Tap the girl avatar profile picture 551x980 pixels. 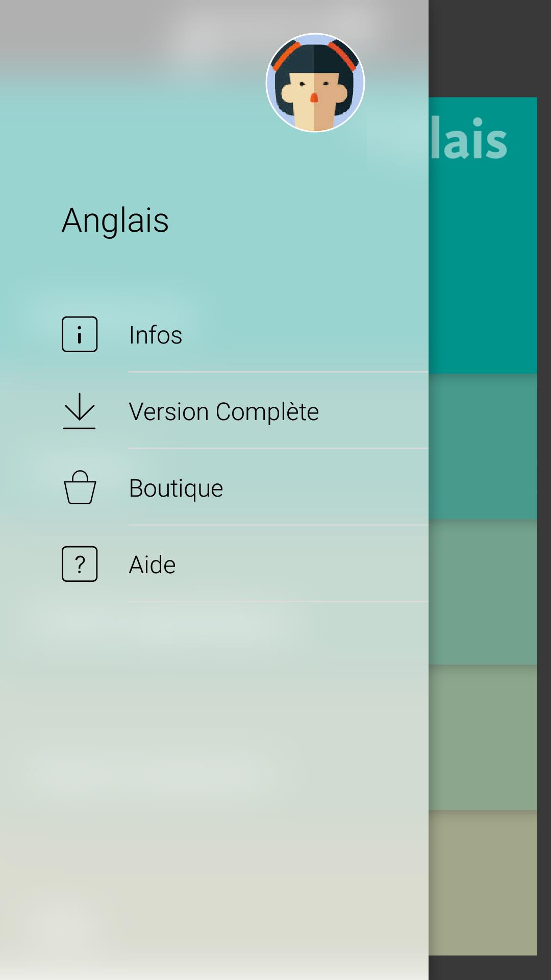click(x=315, y=83)
